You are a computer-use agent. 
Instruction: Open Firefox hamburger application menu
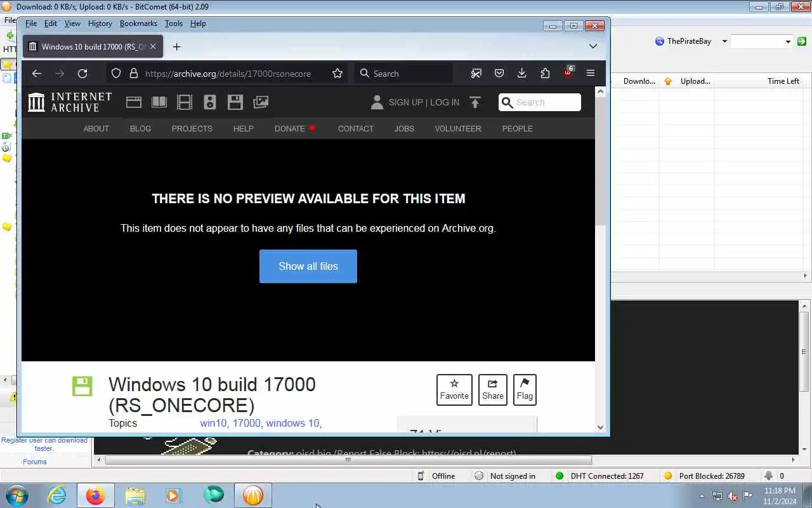pyautogui.click(x=591, y=74)
